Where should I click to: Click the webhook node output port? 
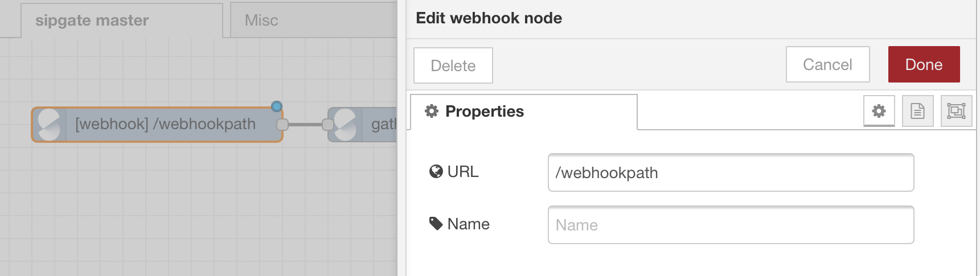(x=282, y=124)
